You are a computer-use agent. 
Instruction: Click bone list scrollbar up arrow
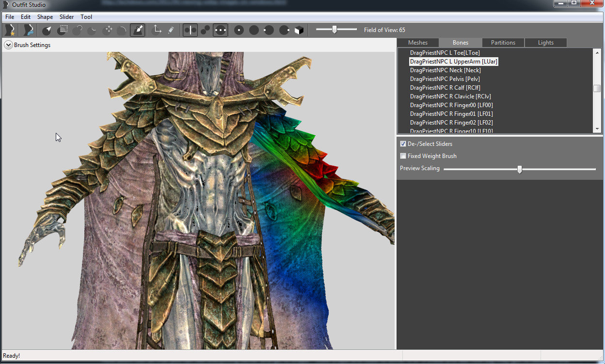click(597, 52)
